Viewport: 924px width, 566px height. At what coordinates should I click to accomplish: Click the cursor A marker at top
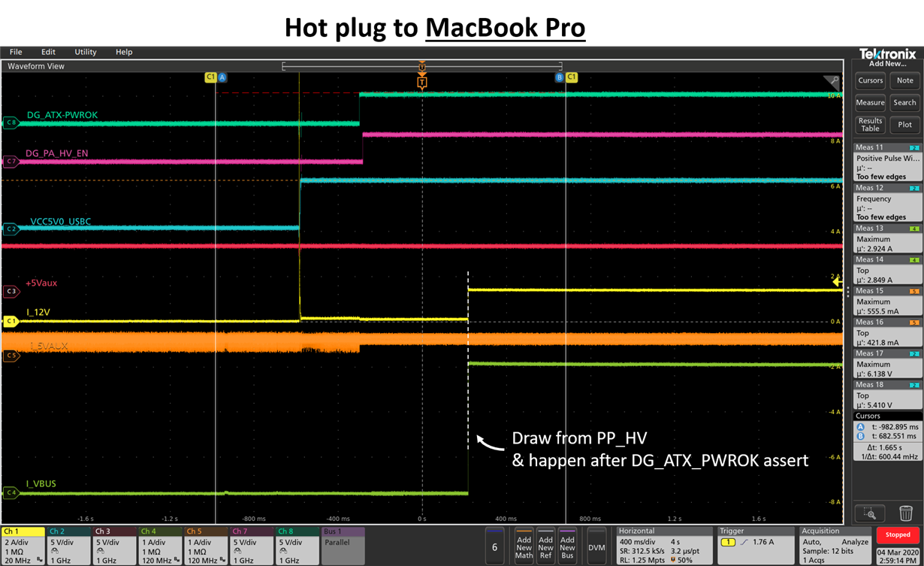[x=222, y=77]
